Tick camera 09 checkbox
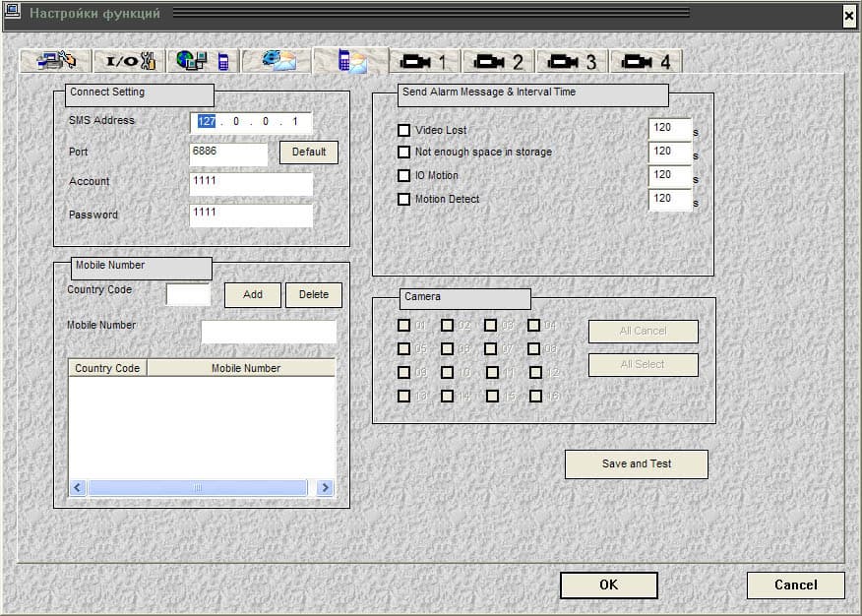 point(403,373)
